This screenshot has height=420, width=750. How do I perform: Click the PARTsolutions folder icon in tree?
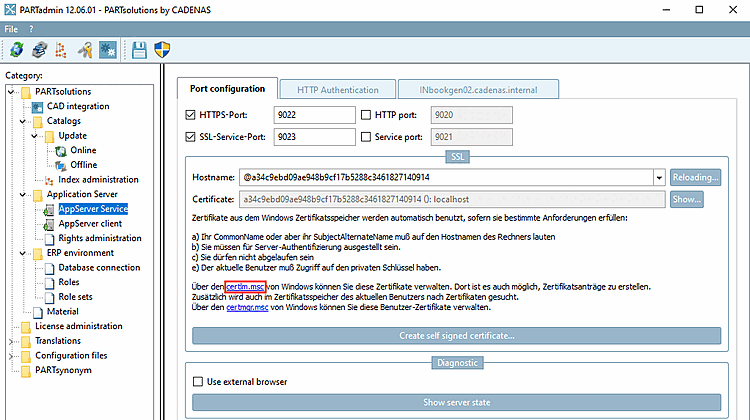26,92
